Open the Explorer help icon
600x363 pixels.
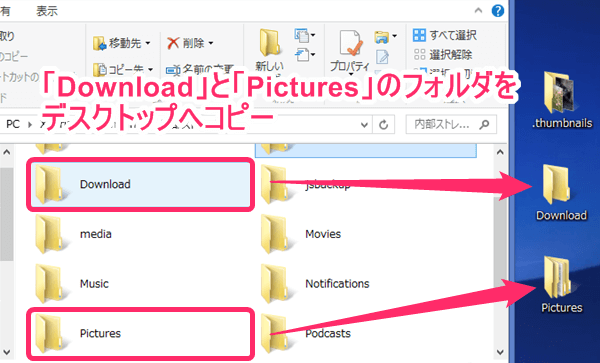click(x=497, y=11)
